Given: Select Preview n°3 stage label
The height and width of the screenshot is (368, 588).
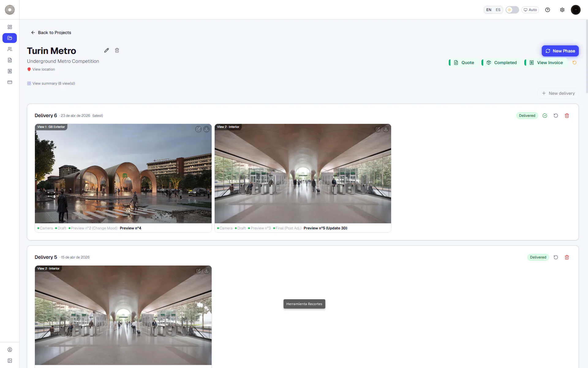Looking at the screenshot, I should [x=259, y=228].
